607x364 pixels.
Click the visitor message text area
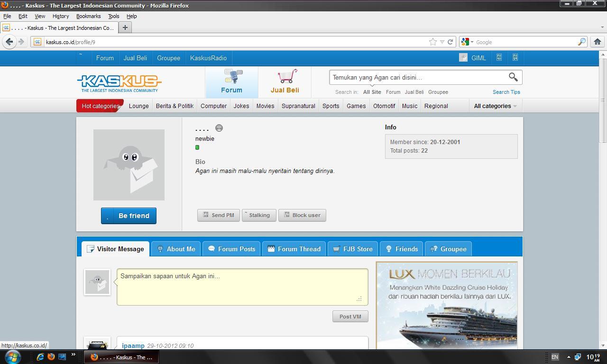[242, 287]
